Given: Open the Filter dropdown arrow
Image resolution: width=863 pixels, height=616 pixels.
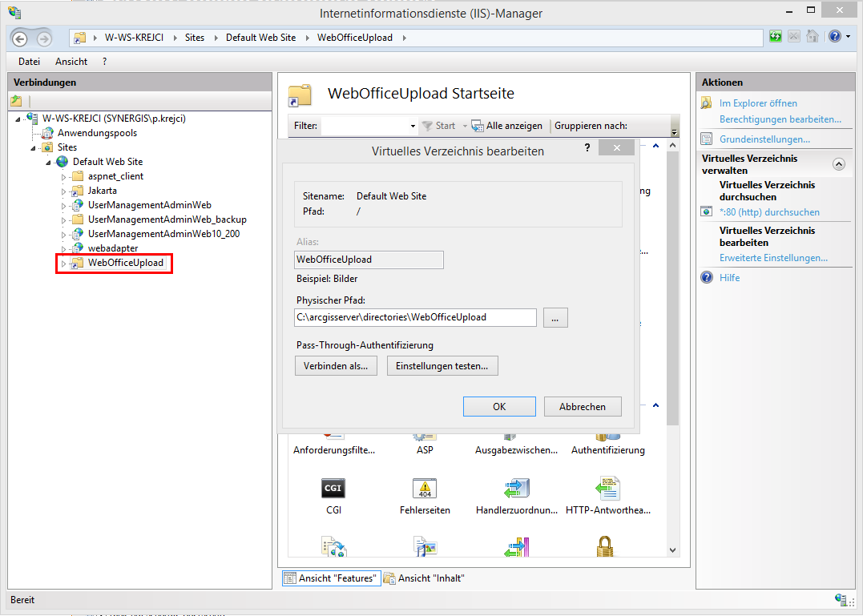Looking at the screenshot, I should tap(413, 127).
